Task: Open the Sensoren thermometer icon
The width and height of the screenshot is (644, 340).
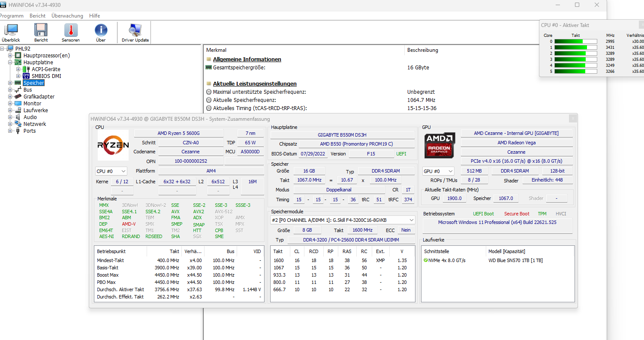Action: click(71, 30)
